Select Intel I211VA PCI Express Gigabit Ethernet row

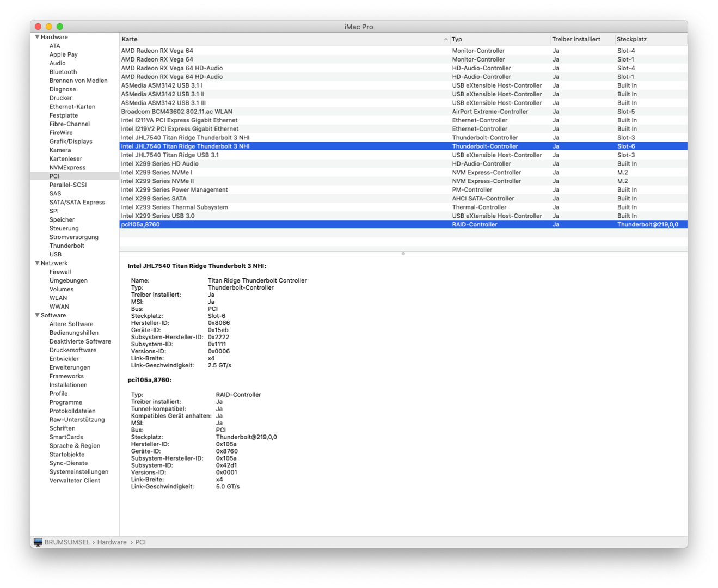click(x=403, y=120)
